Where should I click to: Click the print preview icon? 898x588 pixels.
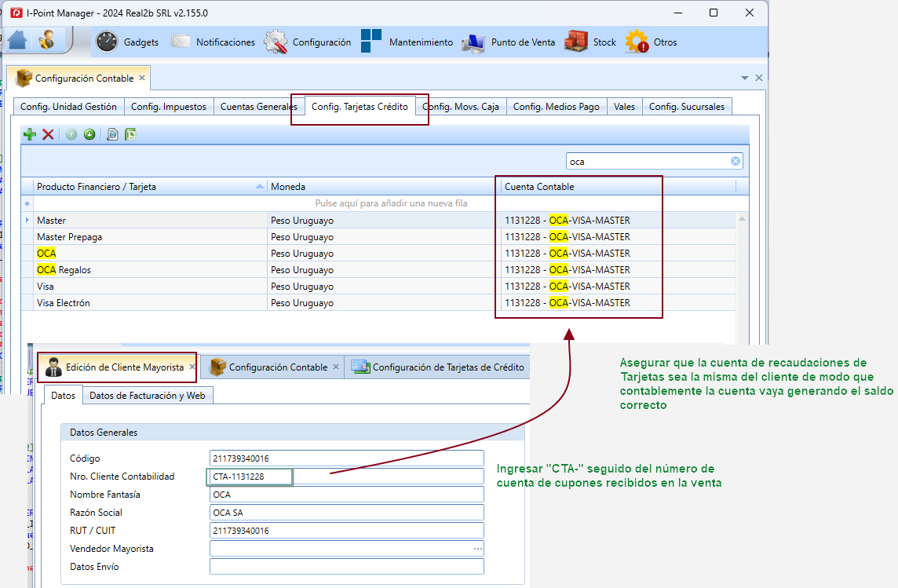112,134
